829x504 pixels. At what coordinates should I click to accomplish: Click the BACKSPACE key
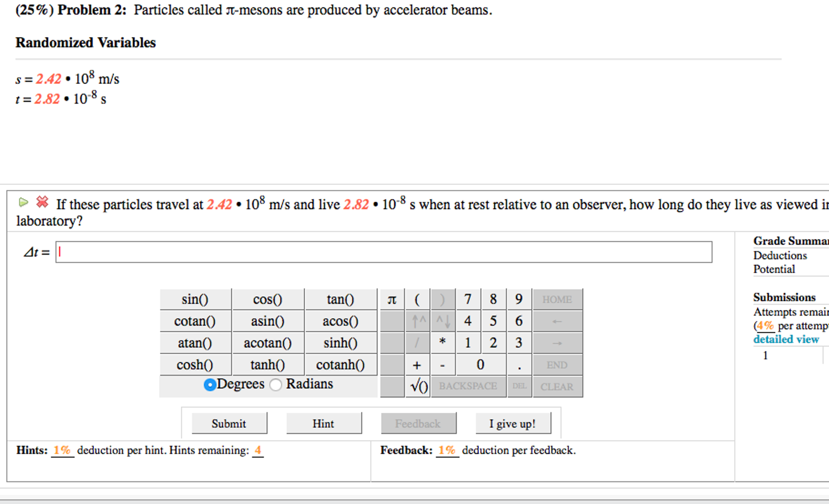(468, 387)
